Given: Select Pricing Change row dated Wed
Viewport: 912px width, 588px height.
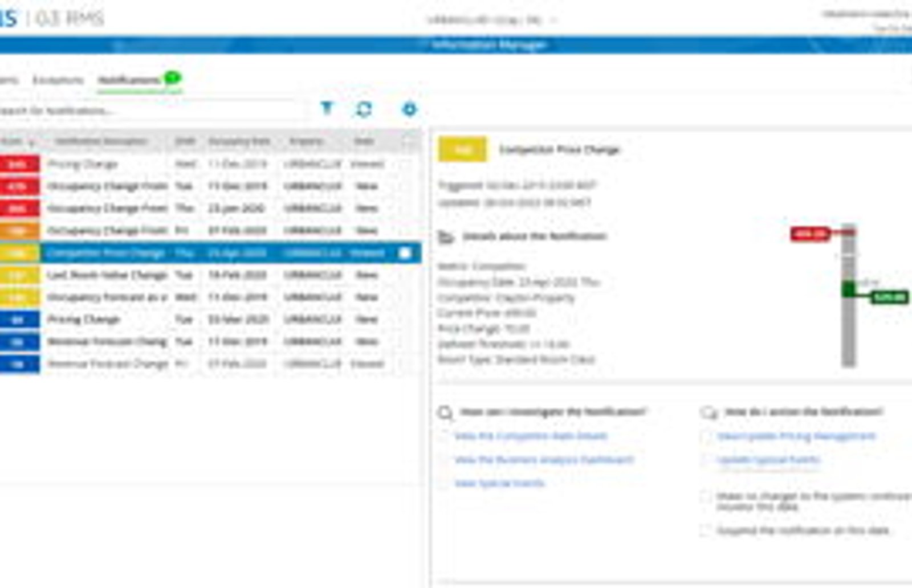Looking at the screenshot, I should coord(210,164).
